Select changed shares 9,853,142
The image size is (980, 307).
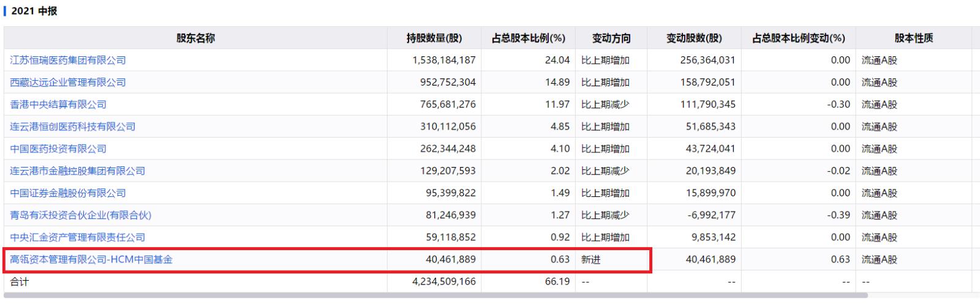[714, 237]
